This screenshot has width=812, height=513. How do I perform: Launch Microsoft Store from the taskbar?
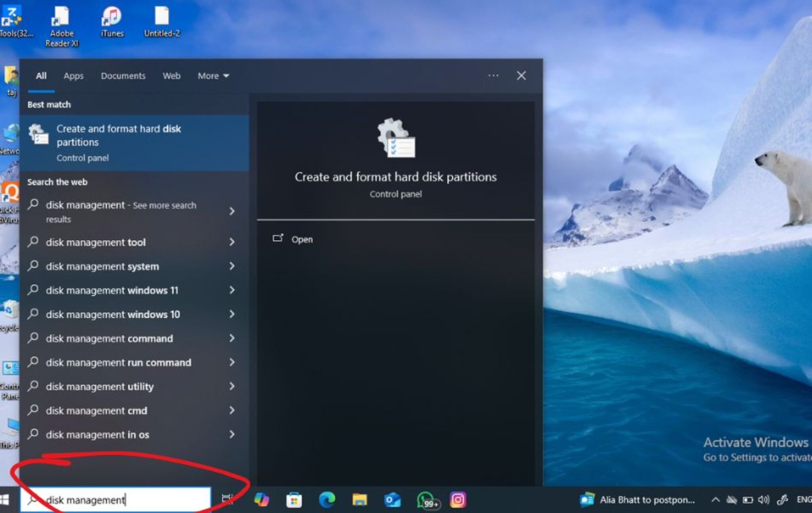[x=293, y=499]
